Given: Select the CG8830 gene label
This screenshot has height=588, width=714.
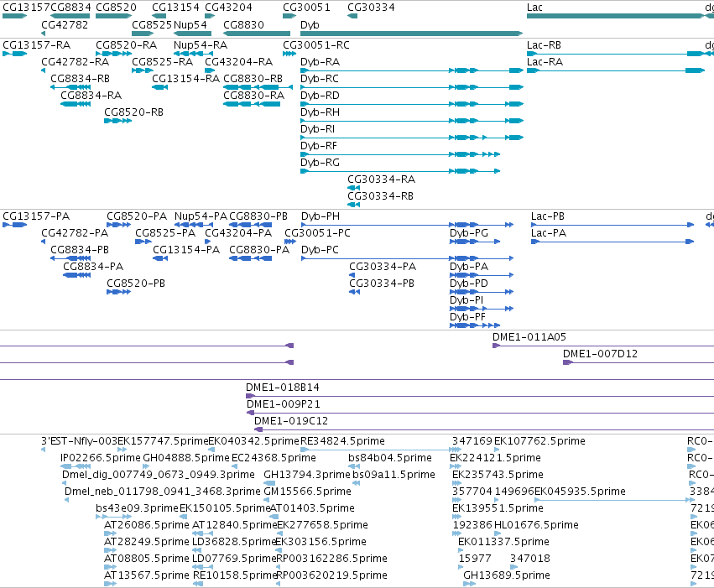Looking at the screenshot, I should [x=243, y=24].
